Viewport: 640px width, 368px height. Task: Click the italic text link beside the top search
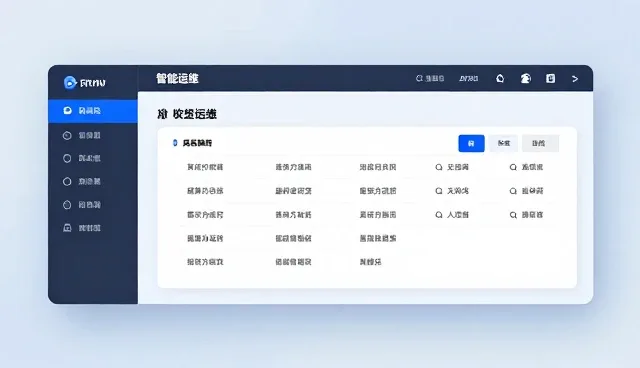pyautogui.click(x=469, y=78)
